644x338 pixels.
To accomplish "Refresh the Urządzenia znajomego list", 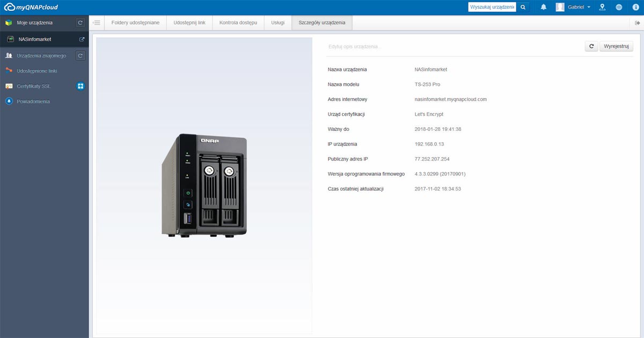I will 80,55.
